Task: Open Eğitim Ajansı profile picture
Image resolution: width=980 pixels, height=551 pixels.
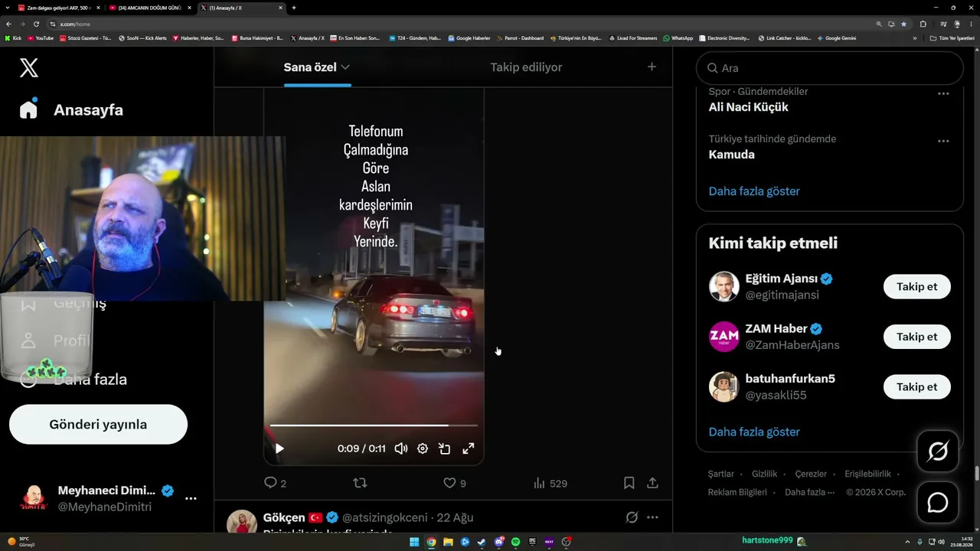Action: 724,287
